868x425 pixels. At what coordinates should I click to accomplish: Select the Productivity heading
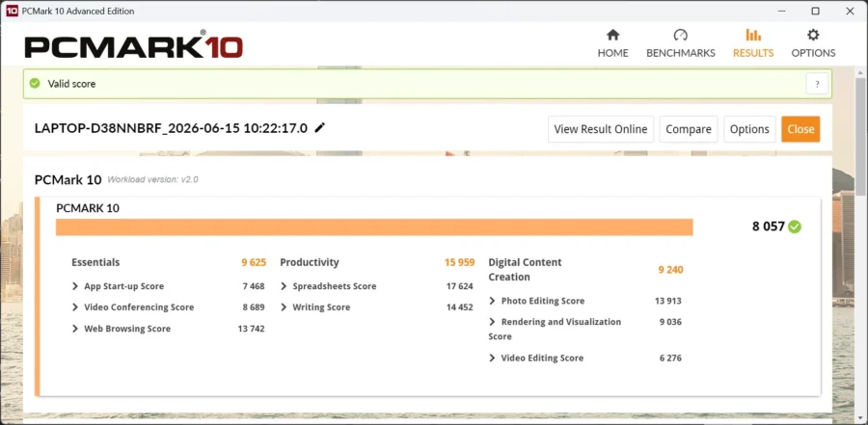(x=310, y=262)
